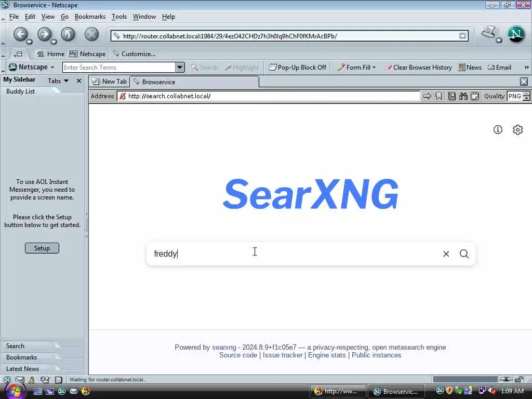Screen dimensions: 532x399
Task: Open the URL bar history dropdown arrow
Action: [x=462, y=36]
